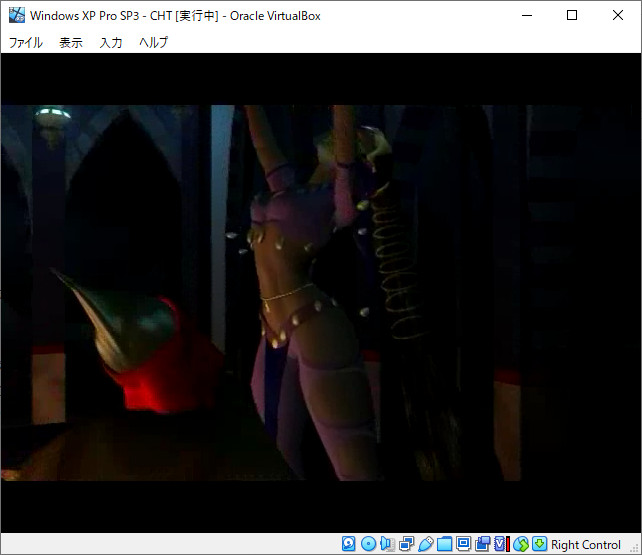Screen dimensions: 642x555
Task: Click the recording status icon
Action: coord(483,544)
